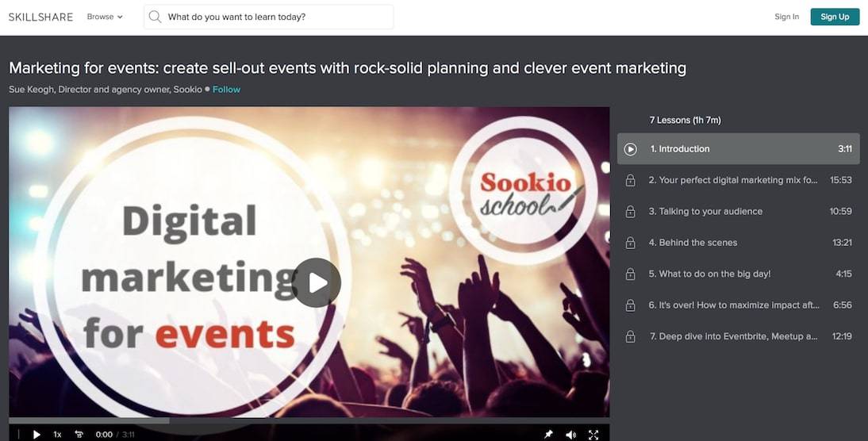
Task: Open the 1x playback speed control
Action: (x=57, y=435)
